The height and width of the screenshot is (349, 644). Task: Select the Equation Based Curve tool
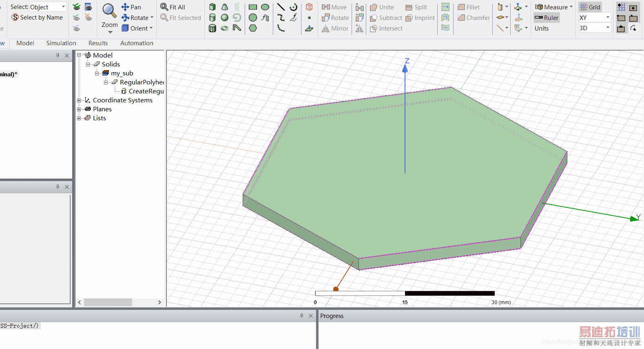point(293,18)
